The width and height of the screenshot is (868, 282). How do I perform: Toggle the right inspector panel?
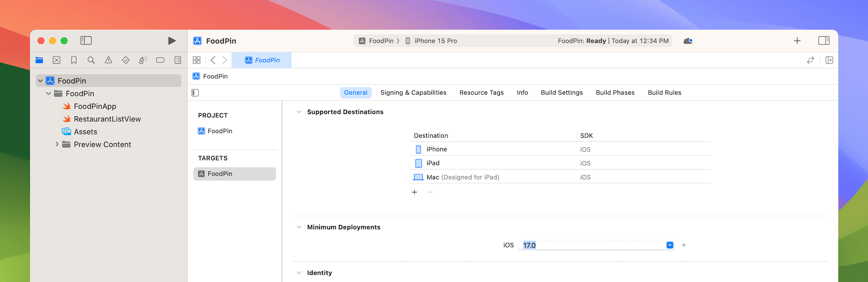[x=824, y=41]
